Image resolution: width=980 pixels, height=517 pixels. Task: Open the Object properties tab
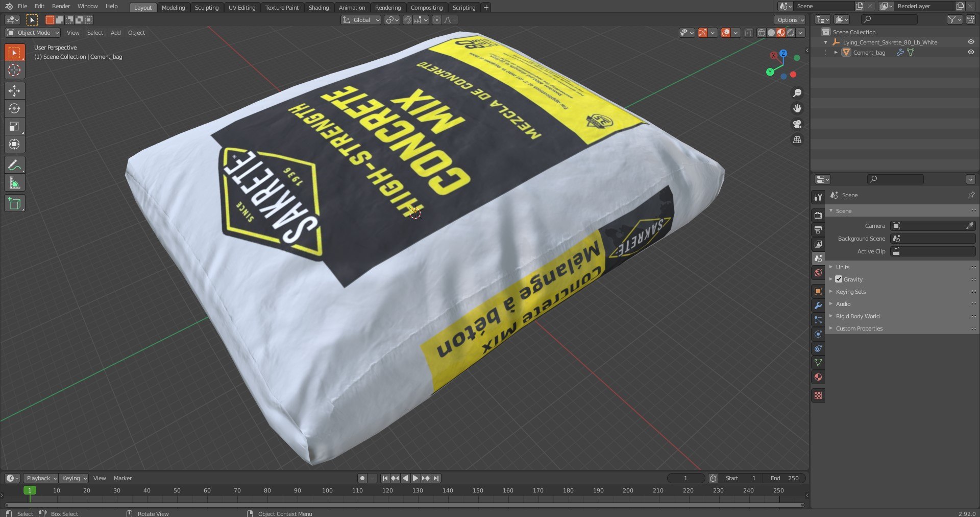pyautogui.click(x=818, y=291)
